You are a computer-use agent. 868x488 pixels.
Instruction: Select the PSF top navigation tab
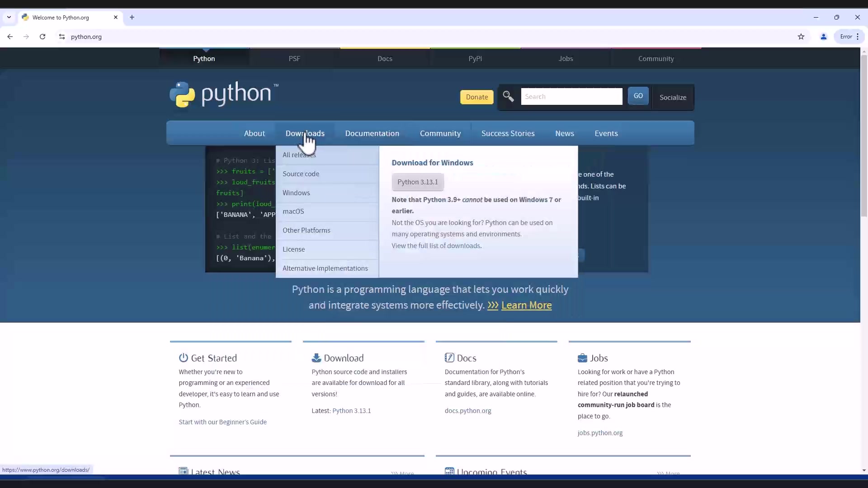(294, 58)
